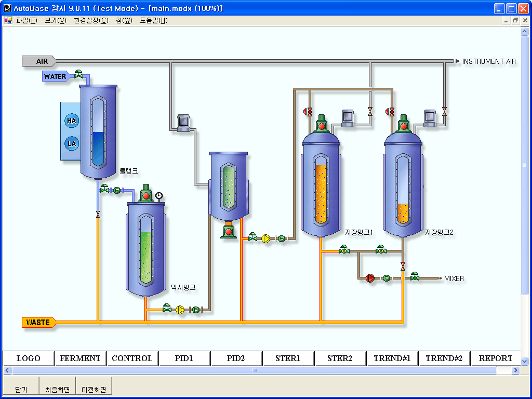Click the air regulator unit on the AIR branch line
Image resolution: width=532 pixels, height=399 pixels.
184,122
